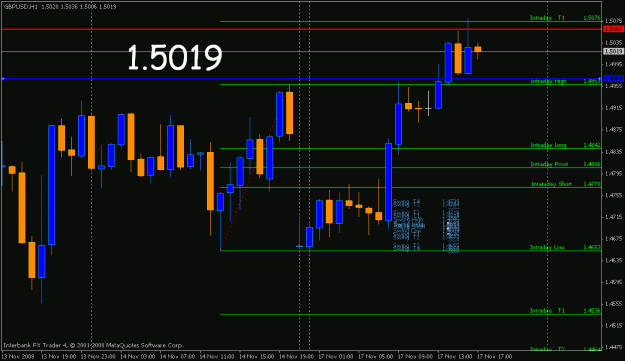Click the 14 Nov 15:00 time label

(257, 356)
